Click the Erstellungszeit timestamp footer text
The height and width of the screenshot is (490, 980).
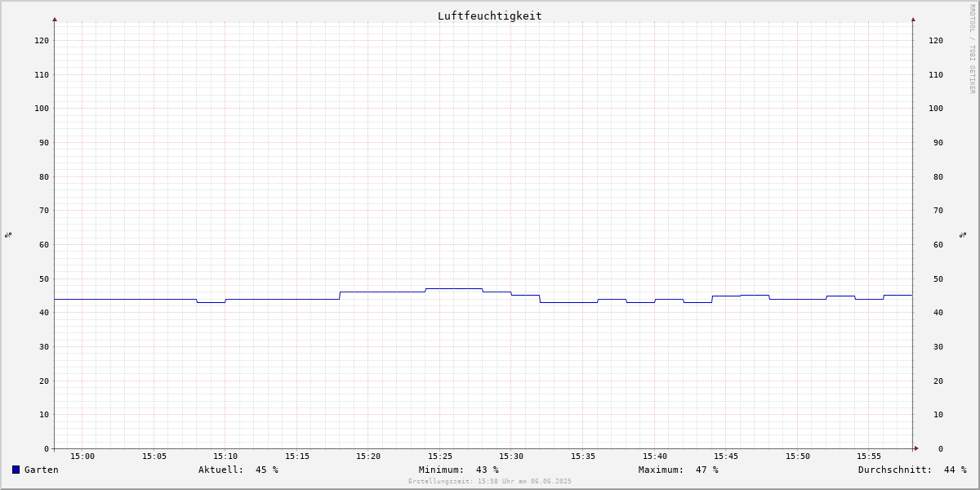[490, 481]
